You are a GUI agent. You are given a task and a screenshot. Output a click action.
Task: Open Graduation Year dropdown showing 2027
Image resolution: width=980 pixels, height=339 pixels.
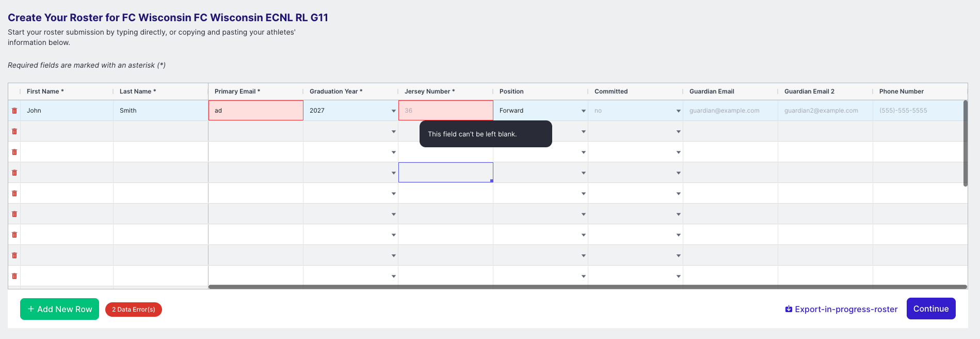click(393, 111)
